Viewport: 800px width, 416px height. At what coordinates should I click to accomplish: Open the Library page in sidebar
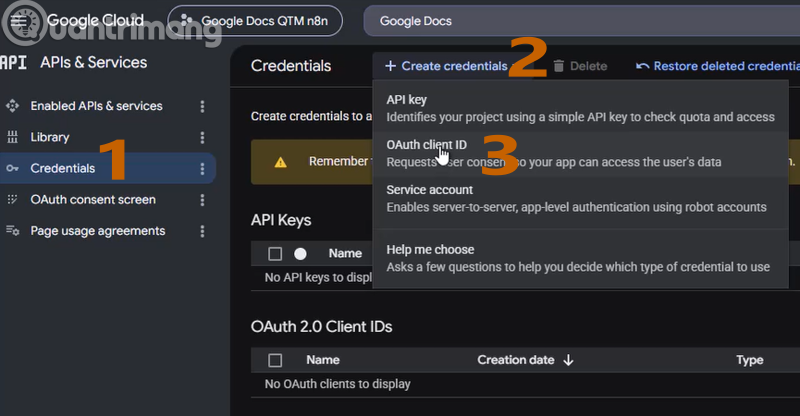(x=50, y=137)
